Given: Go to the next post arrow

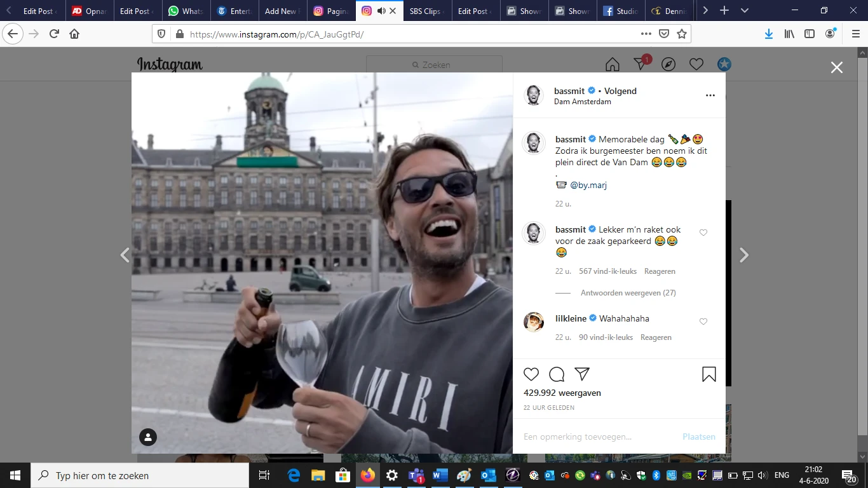Looking at the screenshot, I should 744,255.
